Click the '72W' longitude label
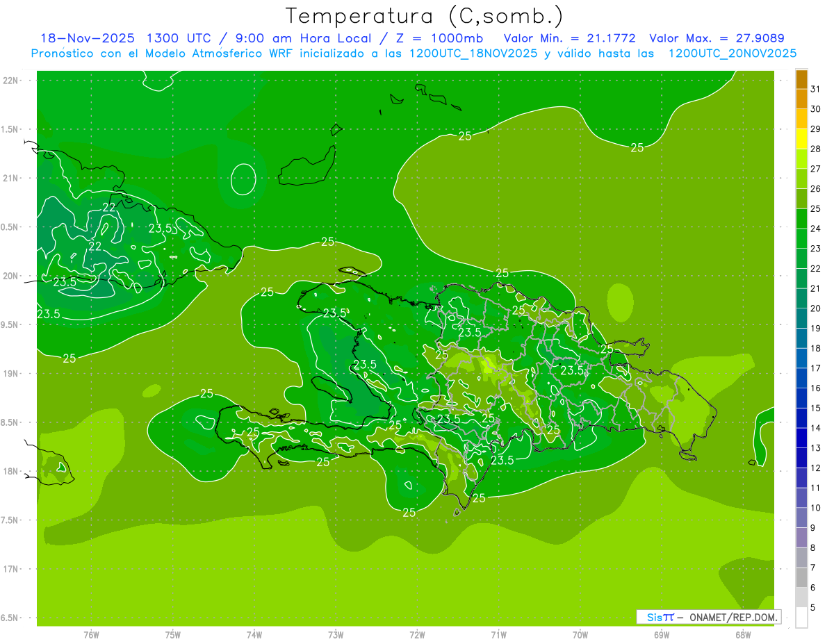Viewport: 834px width, 644px height. pyautogui.click(x=417, y=635)
